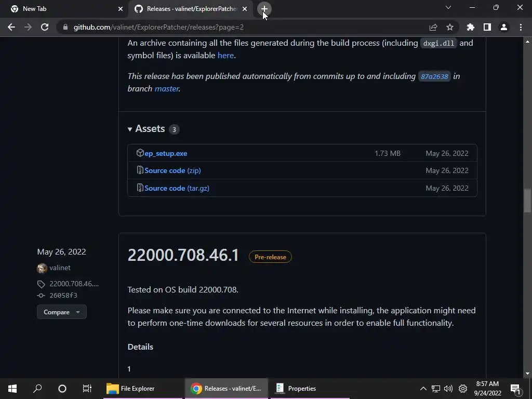Click the ep_setup.exe package icon
532x399 pixels.
140,153
